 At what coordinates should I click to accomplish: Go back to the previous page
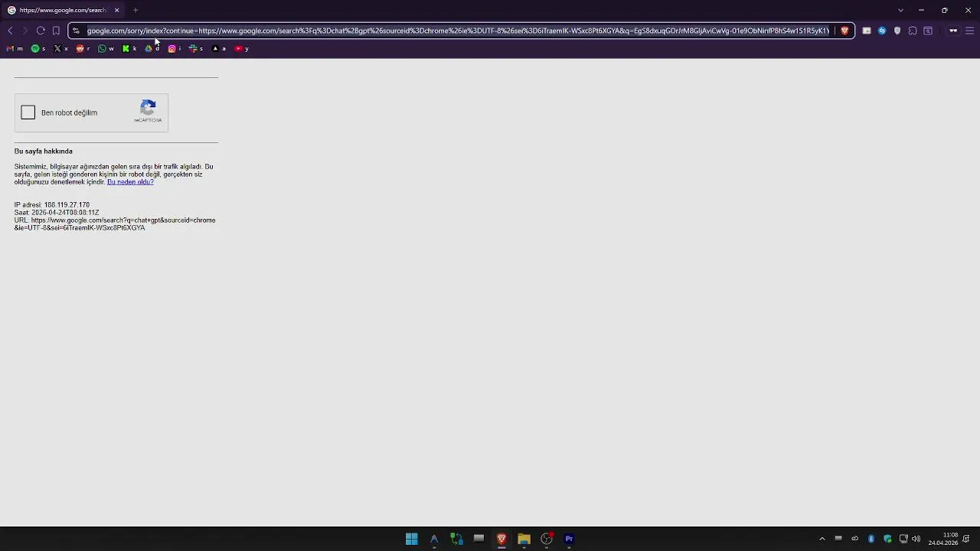point(10,31)
